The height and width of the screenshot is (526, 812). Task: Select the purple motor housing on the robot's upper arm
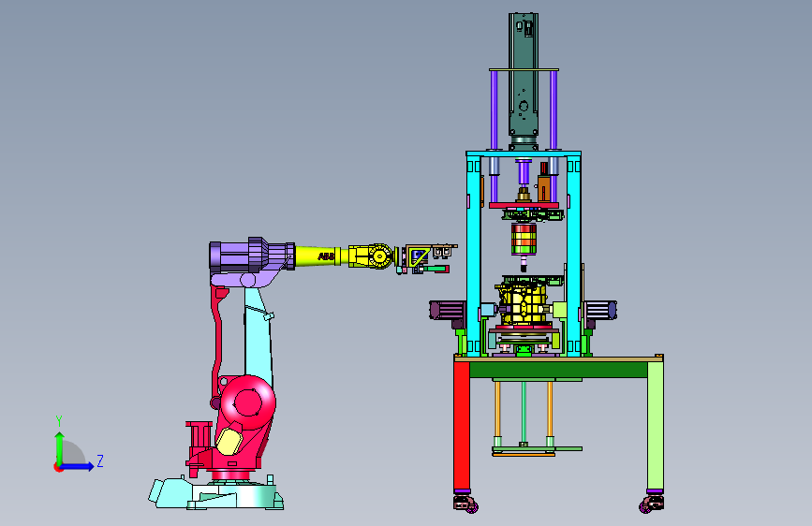pos(252,255)
